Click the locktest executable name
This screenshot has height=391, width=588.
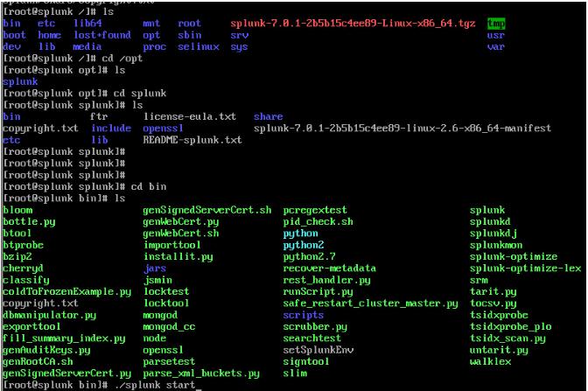coord(166,291)
